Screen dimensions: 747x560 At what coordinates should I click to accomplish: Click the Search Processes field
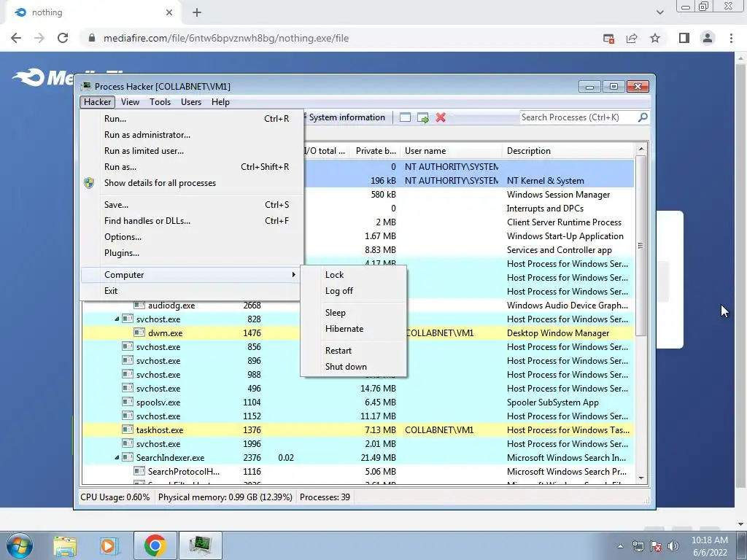tap(578, 117)
